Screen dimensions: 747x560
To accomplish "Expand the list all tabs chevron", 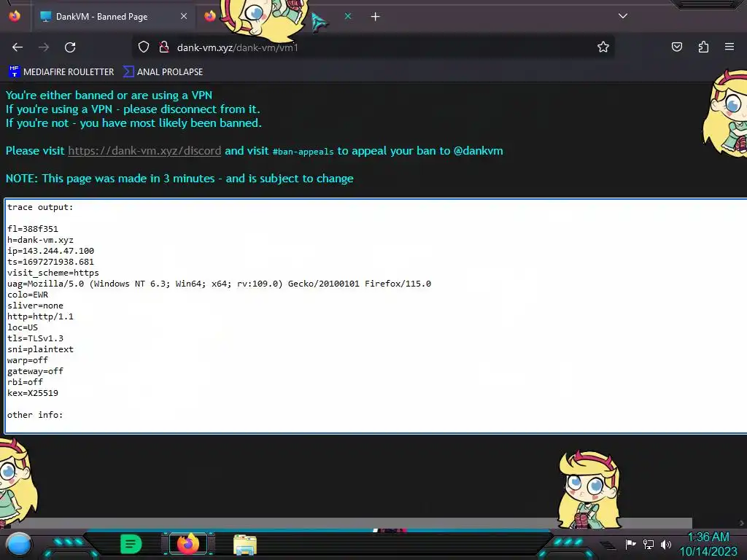I will point(623,16).
